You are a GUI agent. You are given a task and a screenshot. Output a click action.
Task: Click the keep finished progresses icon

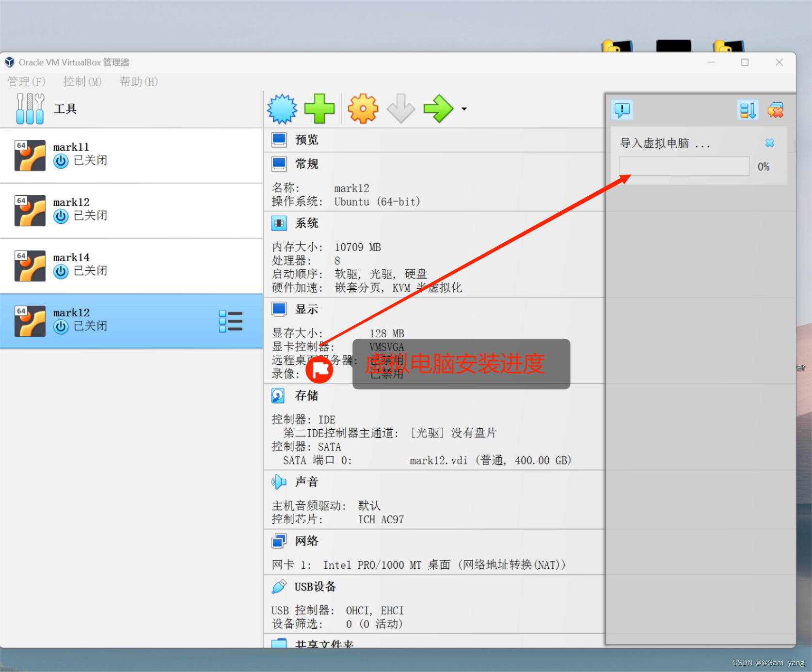click(x=748, y=110)
